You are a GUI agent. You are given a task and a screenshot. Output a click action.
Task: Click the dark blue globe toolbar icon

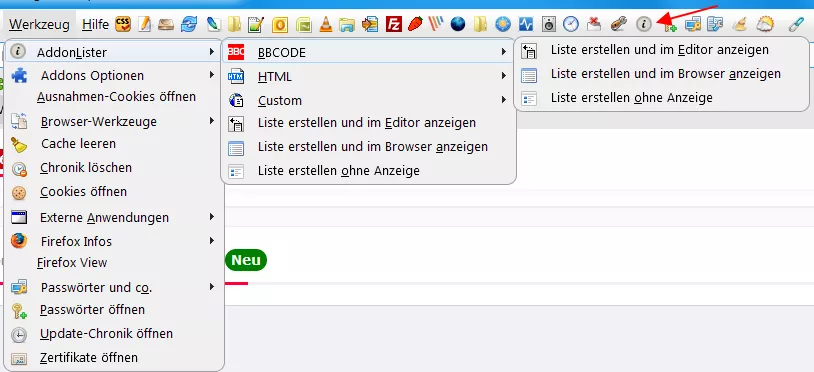(457, 24)
